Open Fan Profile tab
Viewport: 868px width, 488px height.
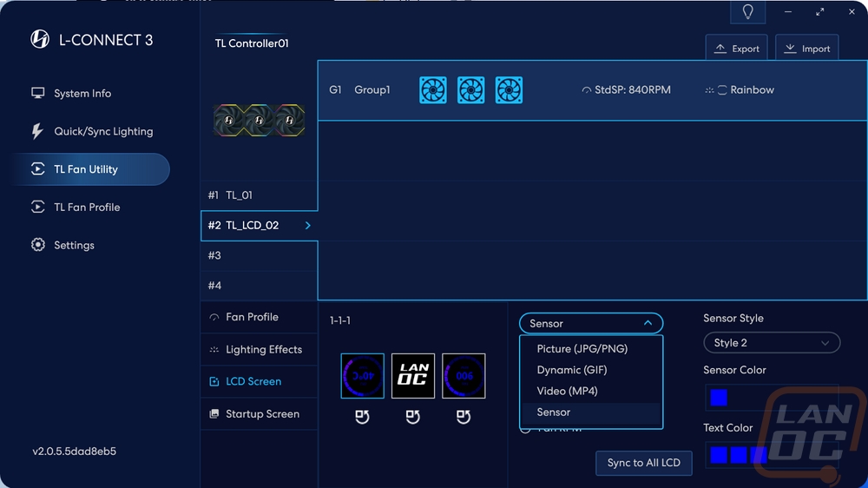[x=259, y=317]
